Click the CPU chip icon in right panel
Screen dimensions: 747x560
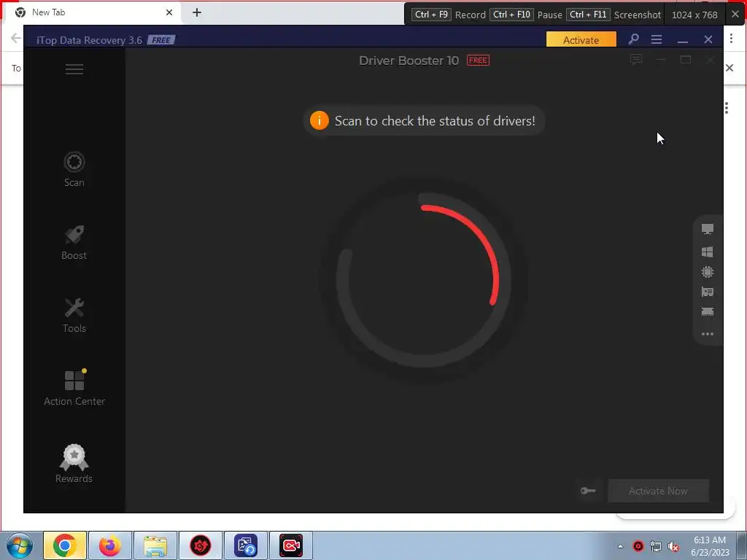708,272
